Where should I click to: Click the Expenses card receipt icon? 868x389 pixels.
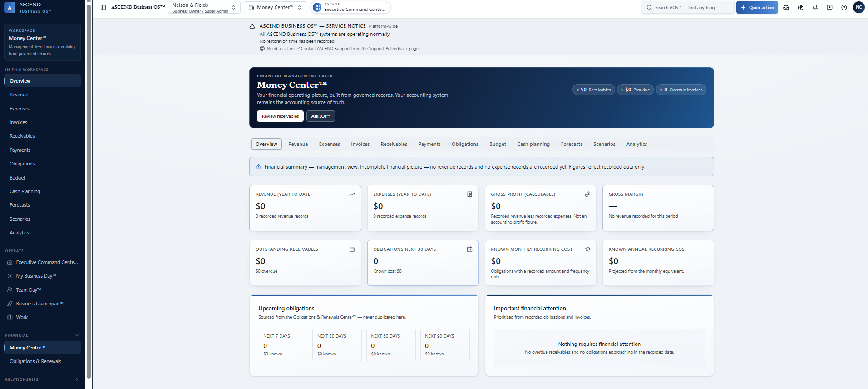click(469, 194)
